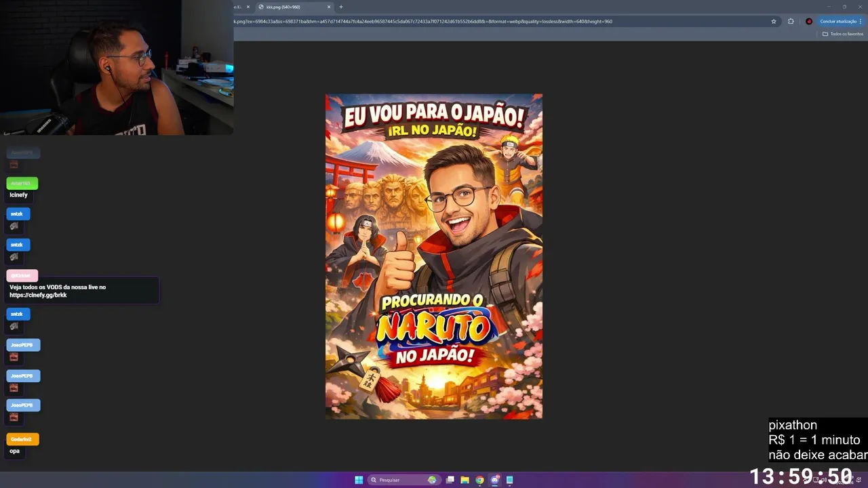
Task: Click the Concluir atualização button
Action: point(840,21)
